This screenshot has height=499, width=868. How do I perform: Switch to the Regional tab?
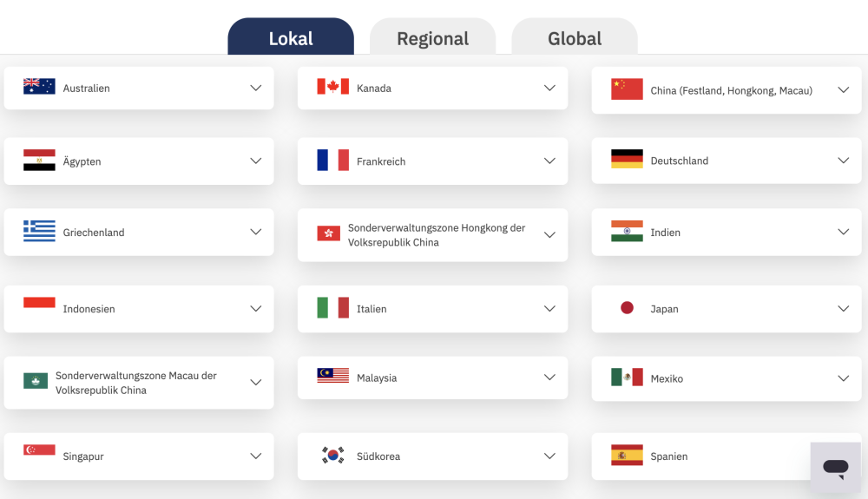(432, 36)
